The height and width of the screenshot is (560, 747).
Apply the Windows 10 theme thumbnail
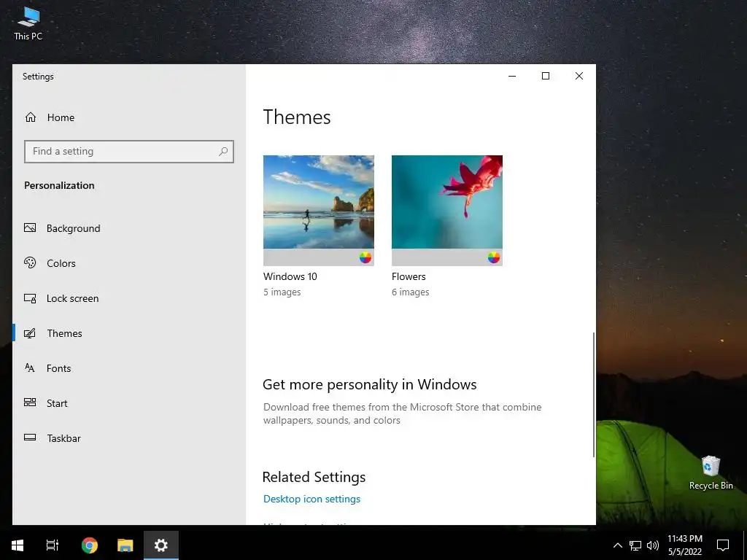[318, 210]
